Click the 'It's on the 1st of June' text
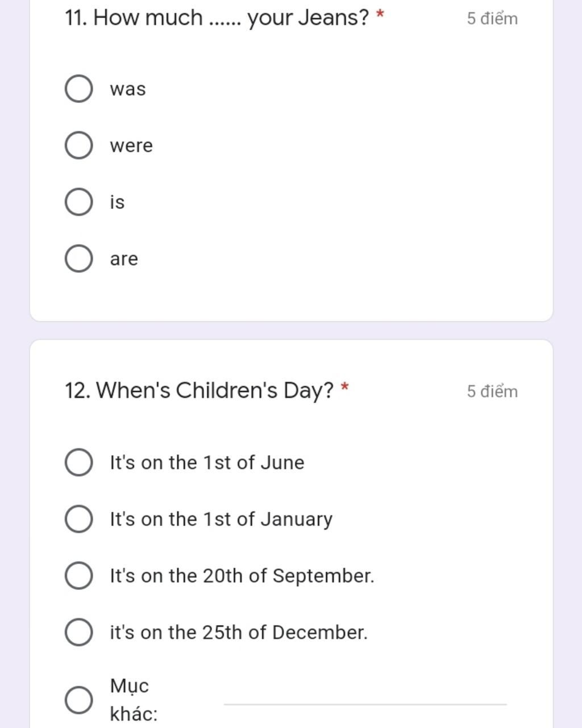This screenshot has height=728, width=582. (207, 462)
